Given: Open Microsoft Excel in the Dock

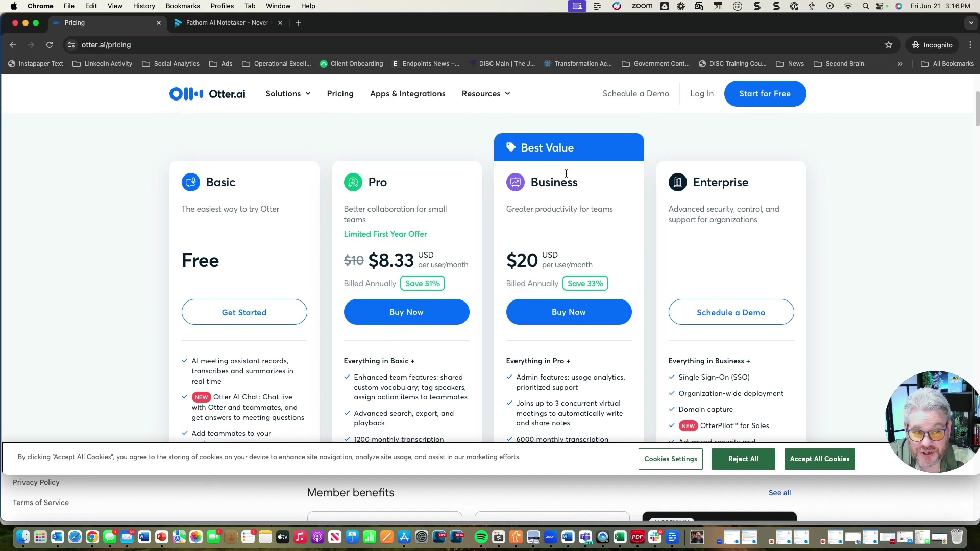Looking at the screenshot, I should click(x=620, y=537).
